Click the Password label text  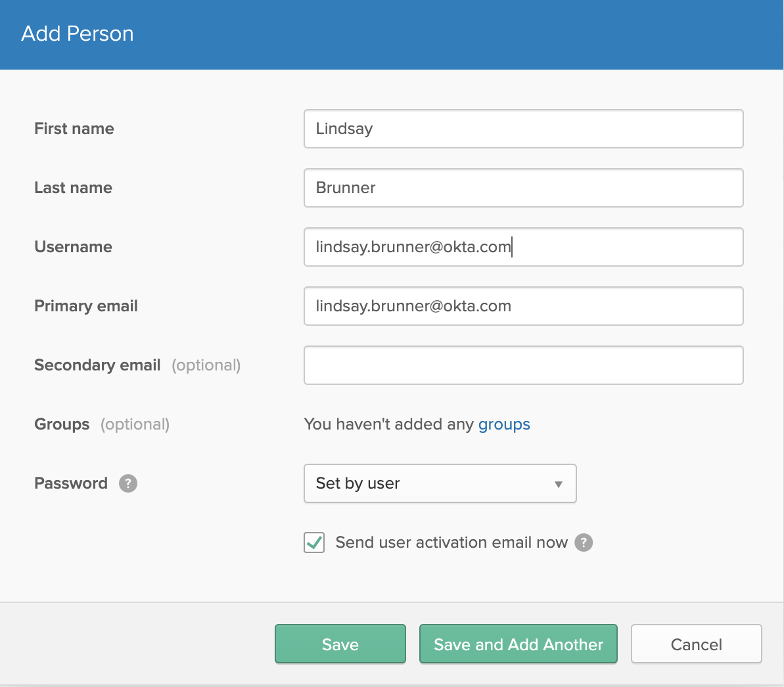coord(71,483)
